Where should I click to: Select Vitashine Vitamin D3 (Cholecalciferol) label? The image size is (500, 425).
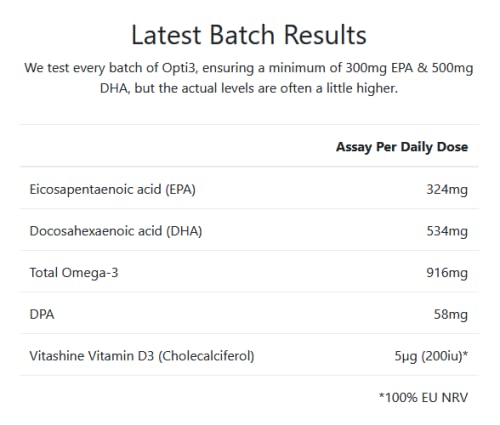[x=142, y=356]
